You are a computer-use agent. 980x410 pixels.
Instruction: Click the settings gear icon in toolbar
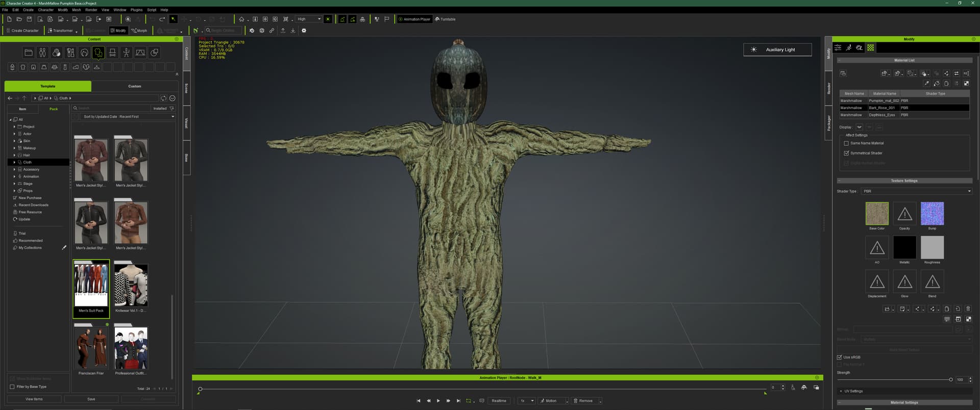click(304, 31)
